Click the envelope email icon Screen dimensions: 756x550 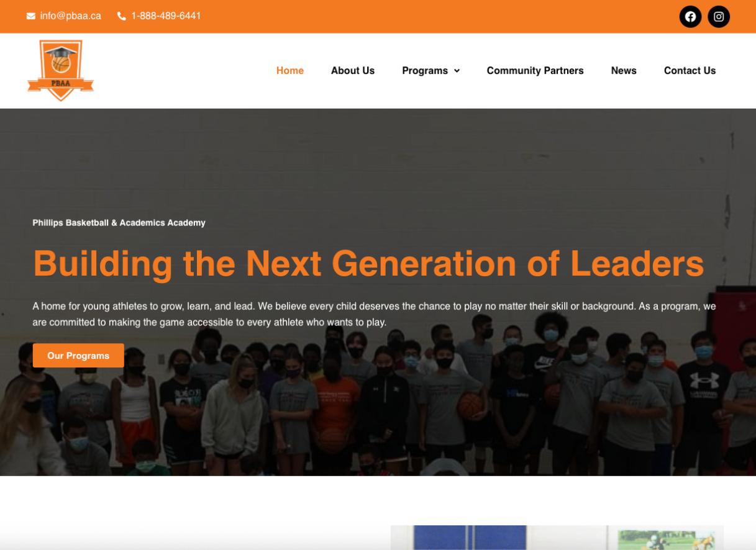point(31,16)
